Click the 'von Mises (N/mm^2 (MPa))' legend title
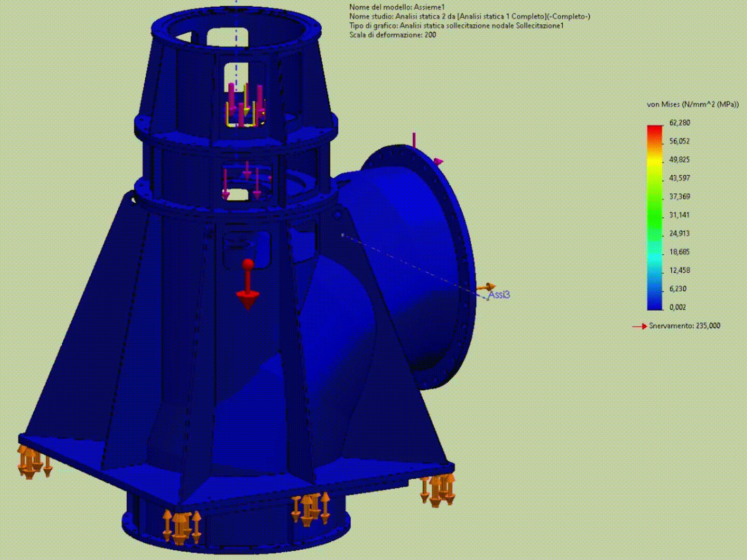The image size is (747, 560). point(693,104)
